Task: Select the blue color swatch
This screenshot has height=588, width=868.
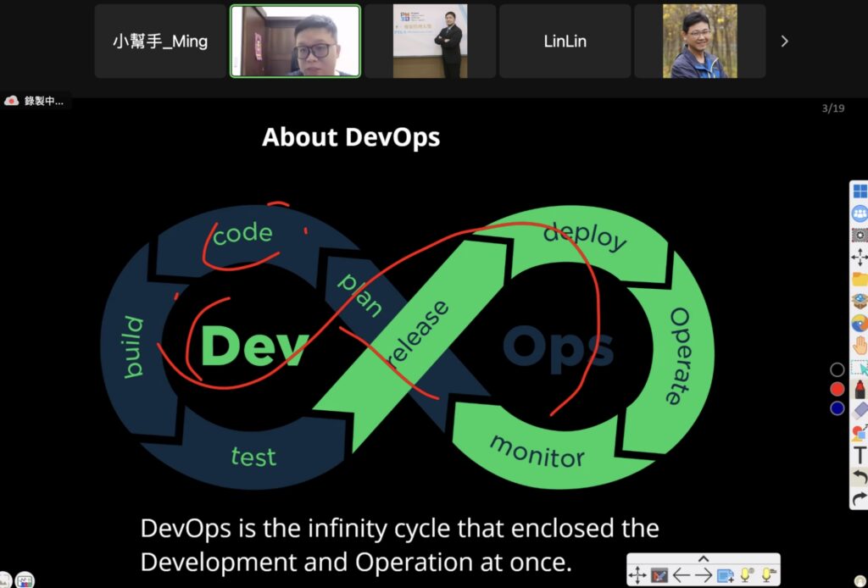Action: pyautogui.click(x=837, y=408)
